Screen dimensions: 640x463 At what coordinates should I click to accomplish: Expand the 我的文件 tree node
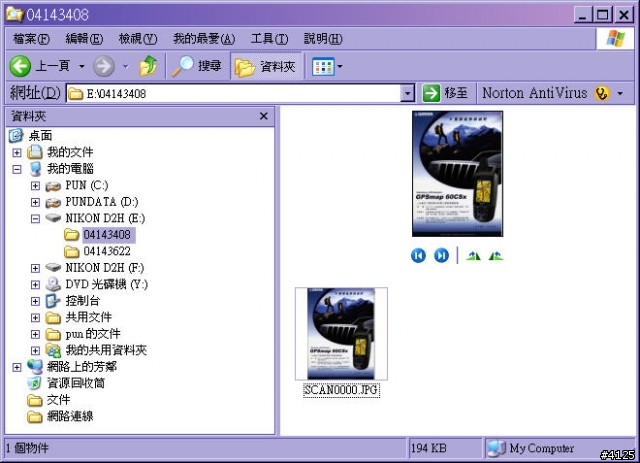tap(17, 152)
